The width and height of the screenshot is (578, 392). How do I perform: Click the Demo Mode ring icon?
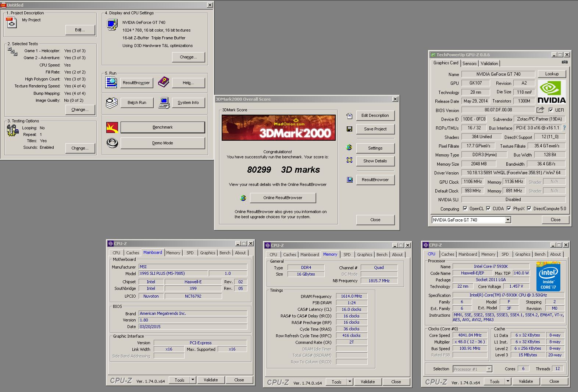(112, 143)
